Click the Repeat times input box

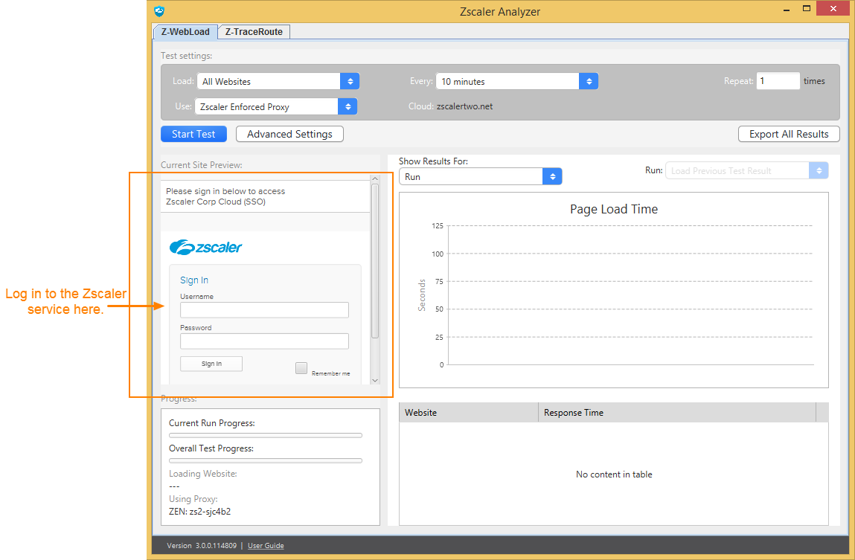(777, 81)
